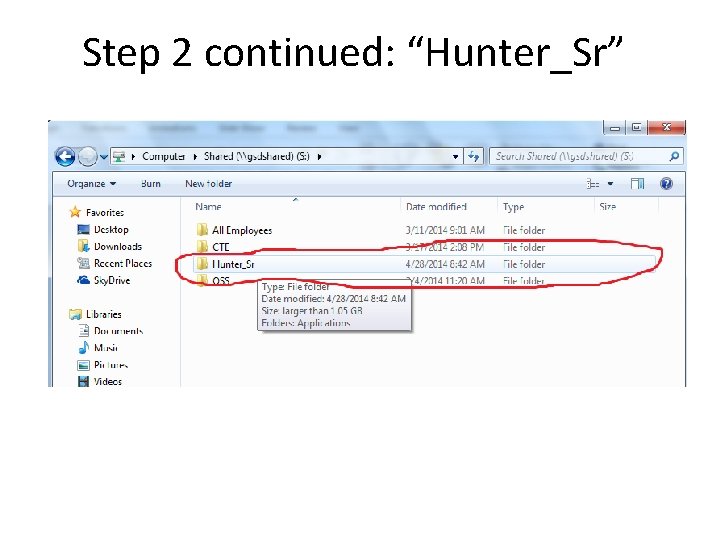Open the address bar history dropdown
720x540 pixels.
point(455,157)
